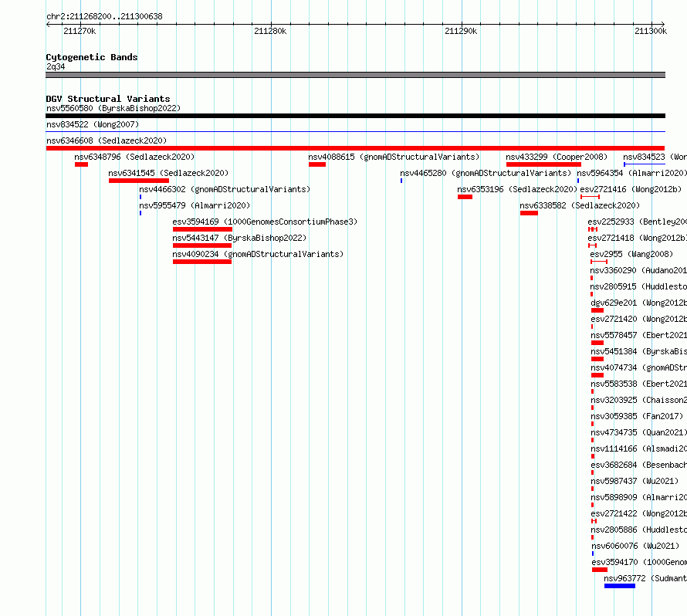Click the long red nsv6346608 variant bar
Screen dimensions: 687x616
tap(355, 148)
